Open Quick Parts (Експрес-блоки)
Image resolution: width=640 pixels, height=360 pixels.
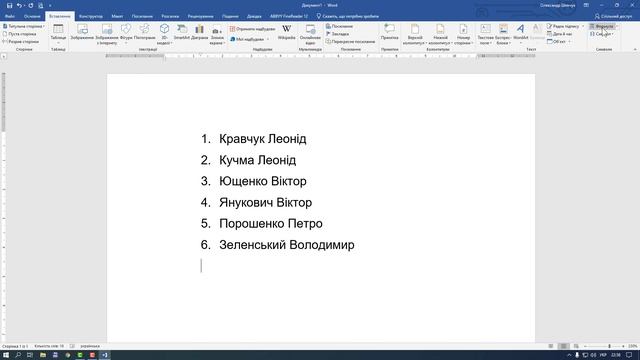pyautogui.click(x=503, y=34)
